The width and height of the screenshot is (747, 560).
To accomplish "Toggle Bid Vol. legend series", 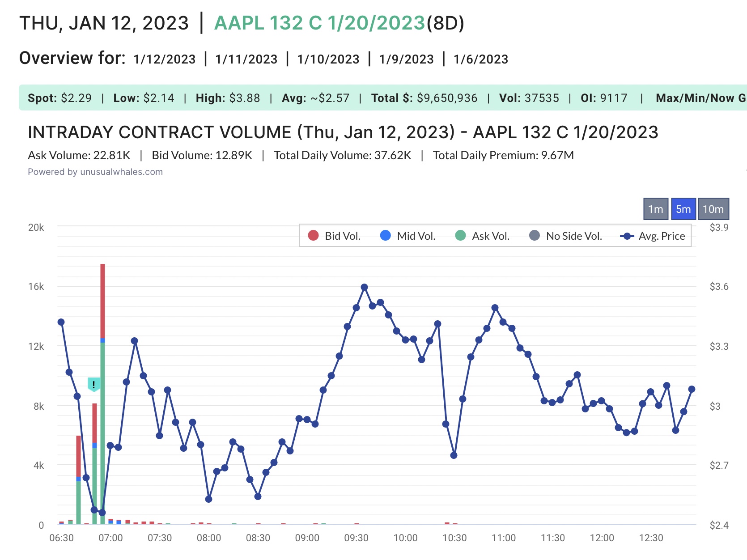I will (334, 236).
